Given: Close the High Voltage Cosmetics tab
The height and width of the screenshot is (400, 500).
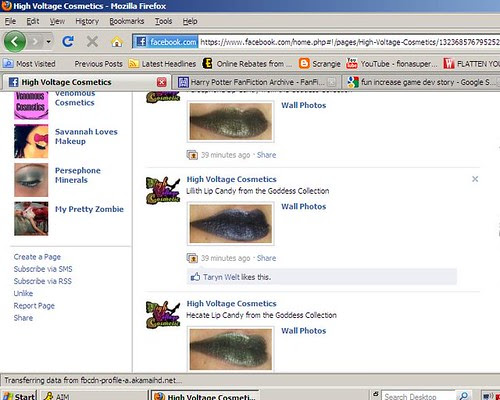Looking at the screenshot, I should (x=162, y=82).
